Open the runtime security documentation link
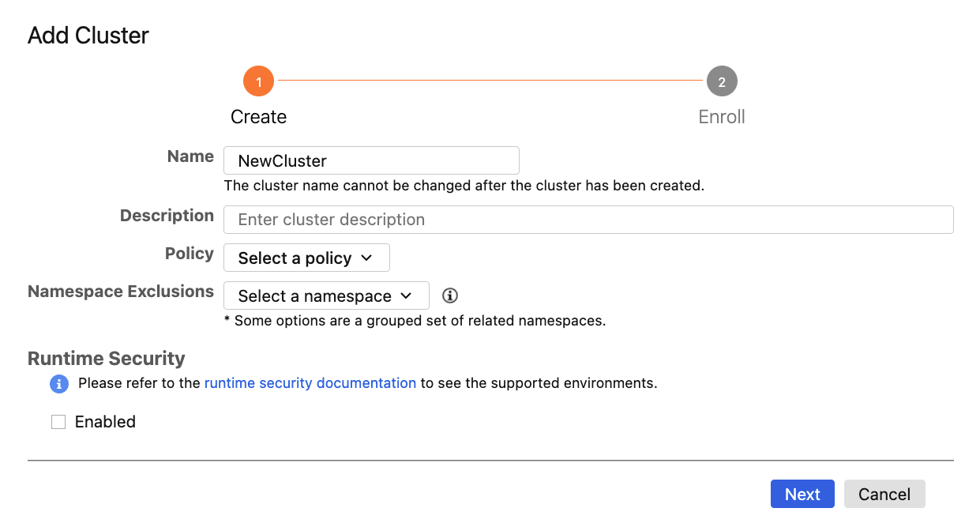This screenshot has height=527, width=980. point(310,383)
